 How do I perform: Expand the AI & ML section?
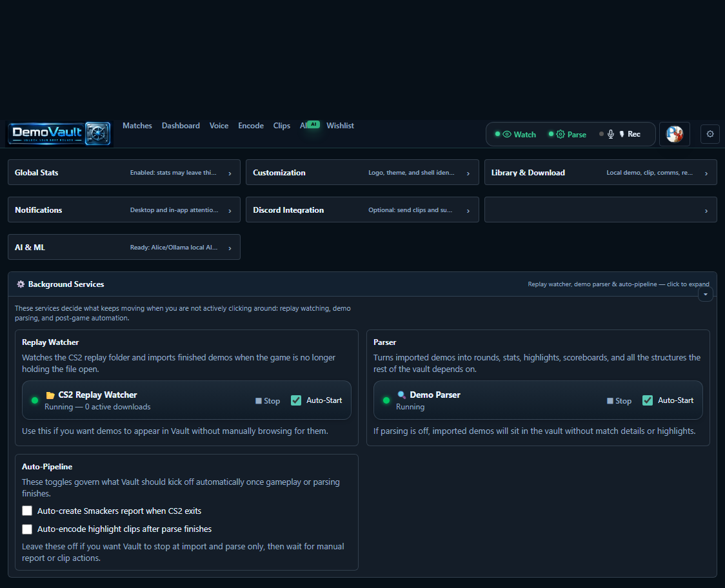[124, 248]
